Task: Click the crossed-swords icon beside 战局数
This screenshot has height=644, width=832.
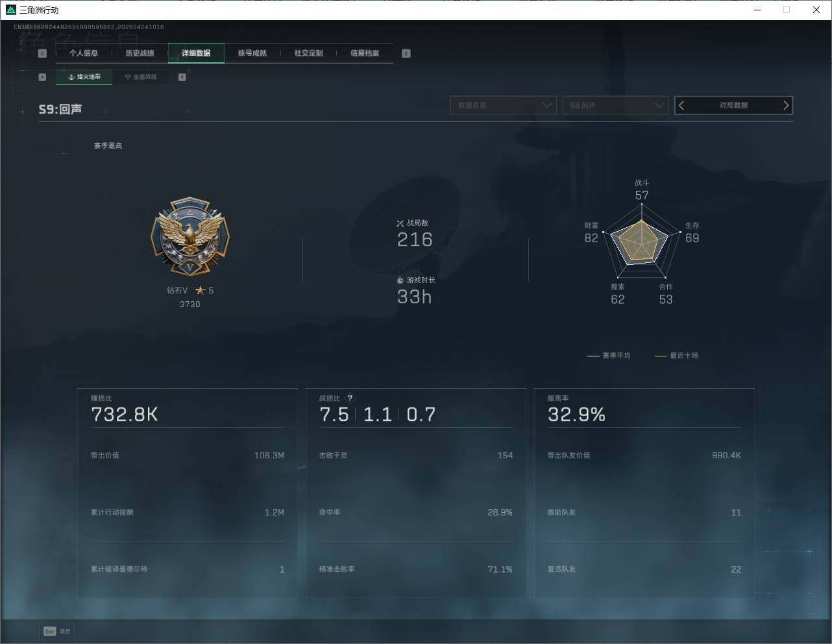Action: [x=400, y=223]
